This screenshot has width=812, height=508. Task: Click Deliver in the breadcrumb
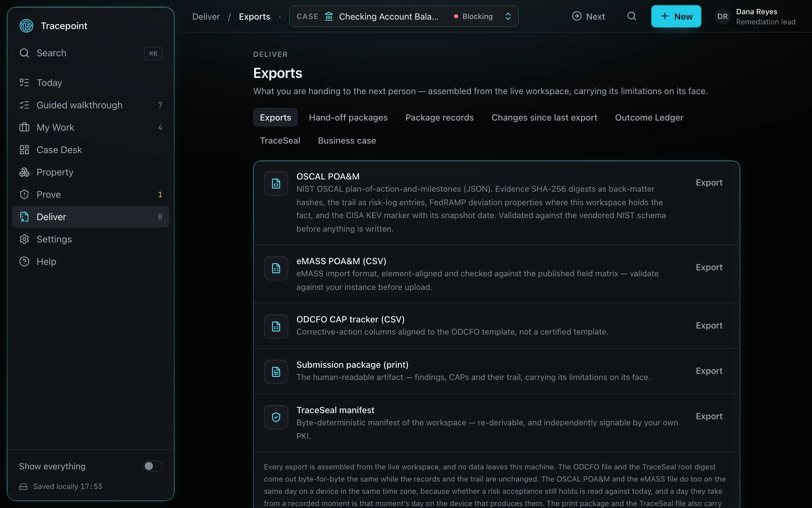pos(206,16)
